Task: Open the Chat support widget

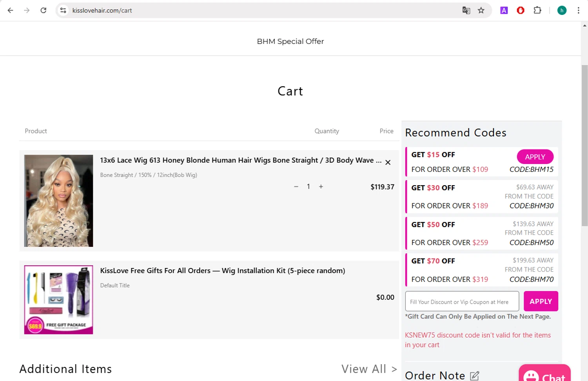Action: coord(544,375)
